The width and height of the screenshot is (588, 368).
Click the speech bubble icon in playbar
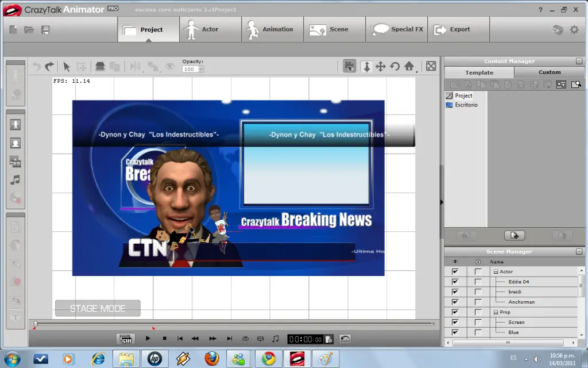[260, 339]
